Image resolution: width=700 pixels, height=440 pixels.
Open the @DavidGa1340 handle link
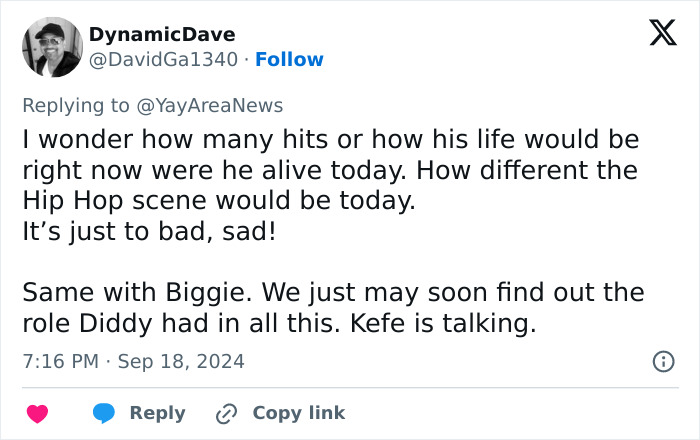pyautogui.click(x=164, y=60)
